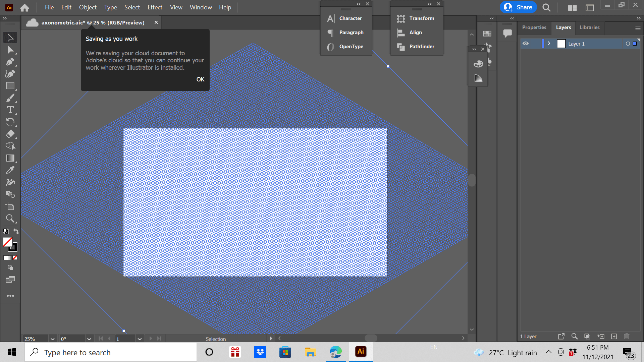Viewport: 644px width, 362px height.
Task: Select the Rectangle tool
Action: click(10, 86)
